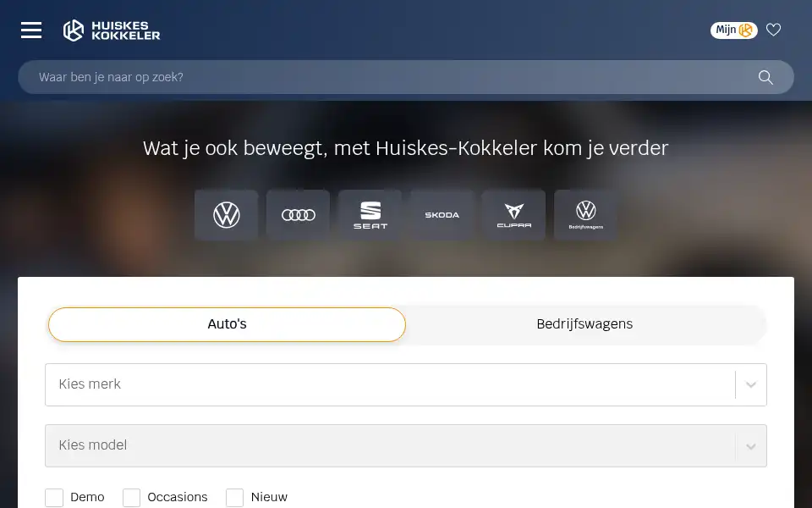
Task: Select the Volkswagen brand tile
Action: [227, 214]
